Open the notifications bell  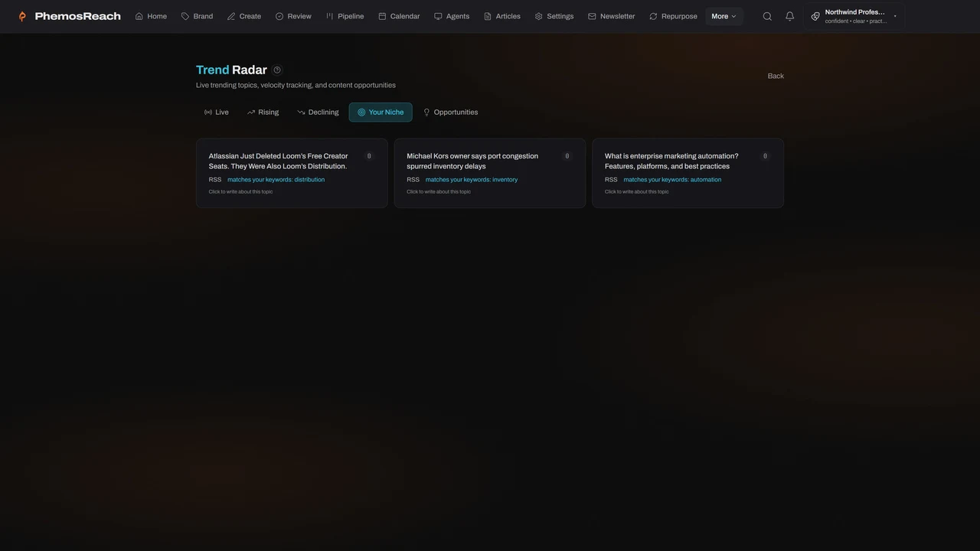click(x=790, y=16)
